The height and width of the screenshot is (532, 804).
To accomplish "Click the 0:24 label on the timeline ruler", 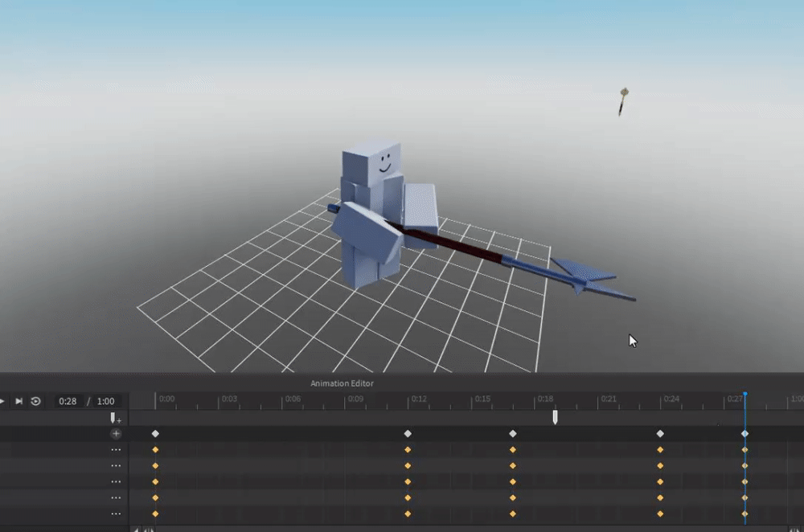I will (671, 399).
